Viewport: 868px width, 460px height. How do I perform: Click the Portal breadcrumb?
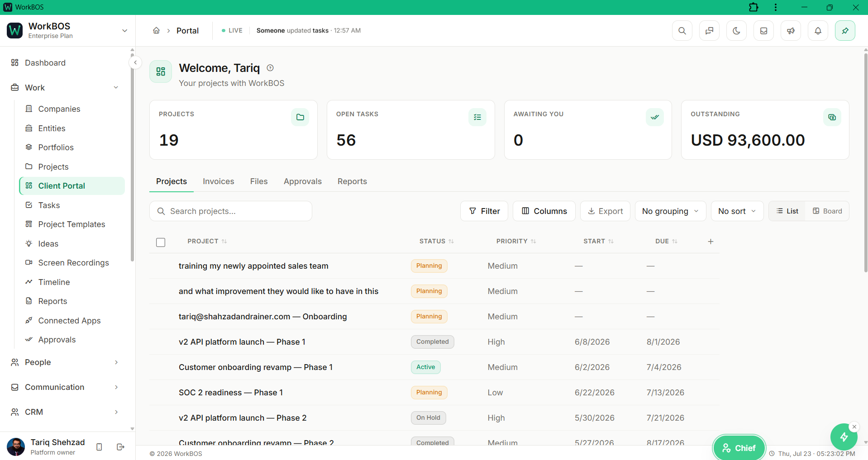[x=187, y=31]
